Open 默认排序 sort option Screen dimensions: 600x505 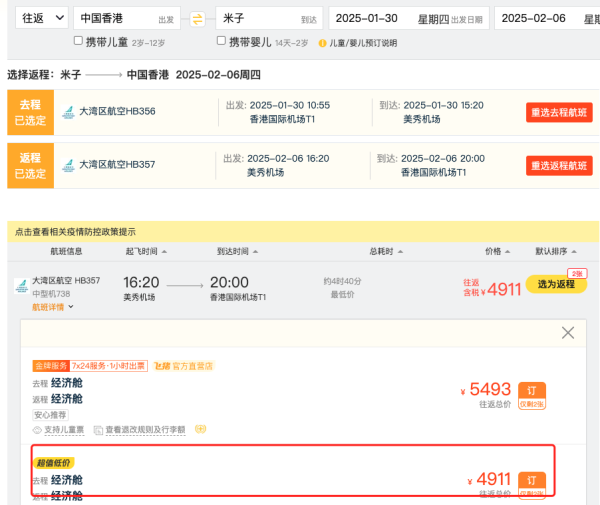click(556, 251)
